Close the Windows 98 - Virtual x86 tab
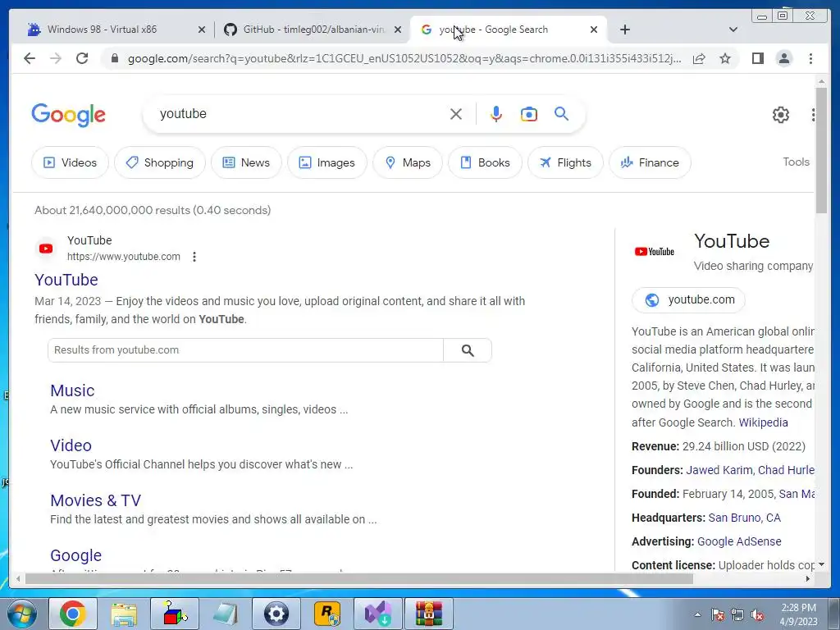 (x=202, y=30)
